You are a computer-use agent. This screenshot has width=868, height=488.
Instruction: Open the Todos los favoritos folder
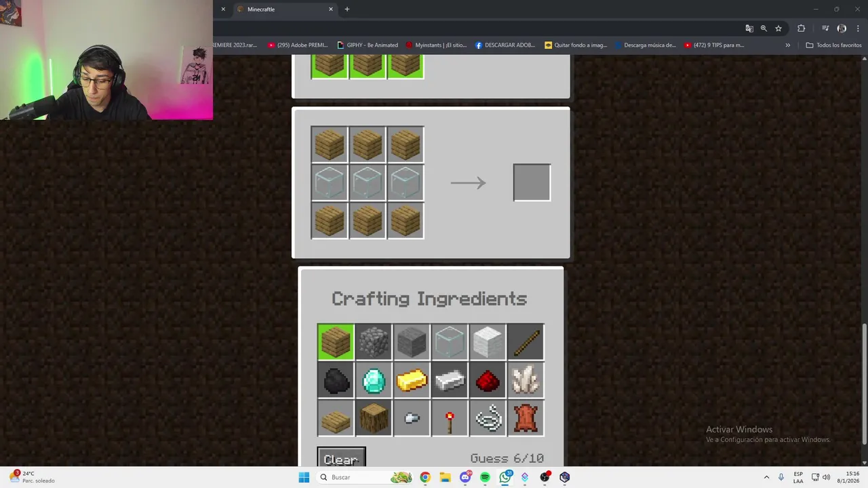click(833, 45)
